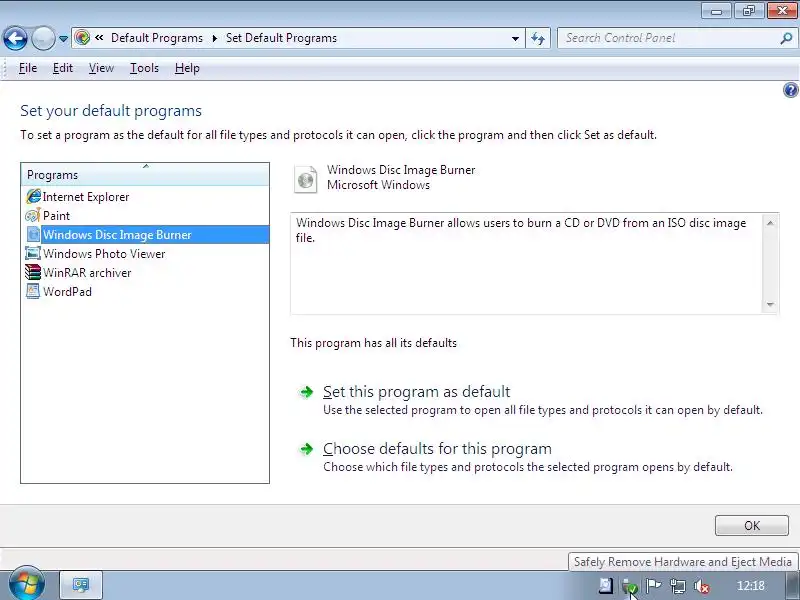Screen dimensions: 800x600
Task: Click the description box scroll up arrow
Action: (770, 223)
